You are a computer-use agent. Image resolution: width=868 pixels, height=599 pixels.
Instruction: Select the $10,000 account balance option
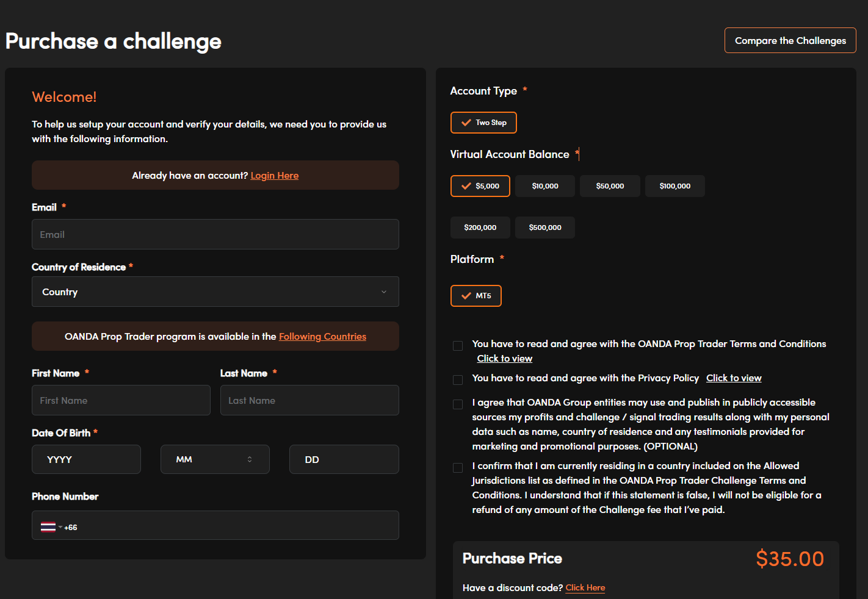pyautogui.click(x=544, y=186)
